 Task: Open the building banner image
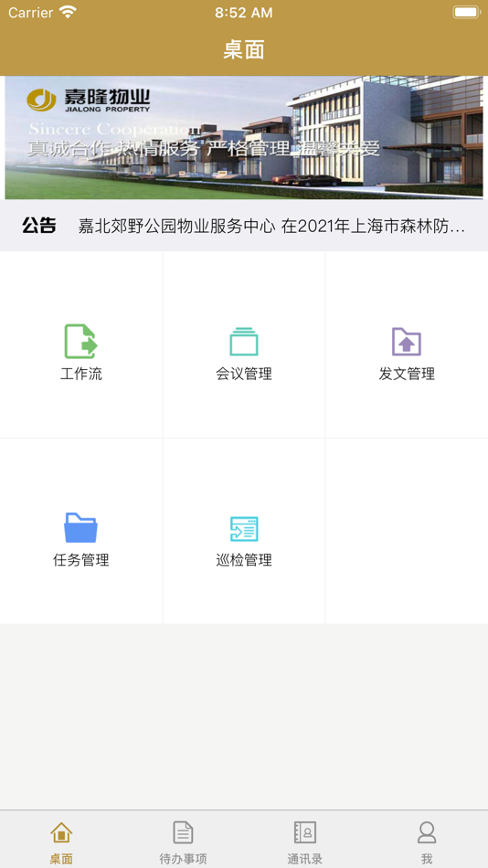[244, 137]
